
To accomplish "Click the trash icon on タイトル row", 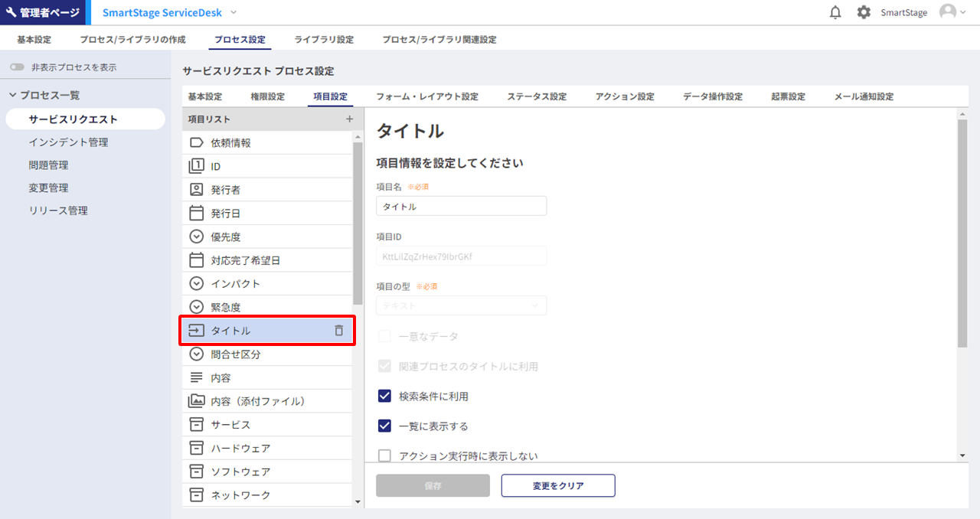I will (339, 331).
